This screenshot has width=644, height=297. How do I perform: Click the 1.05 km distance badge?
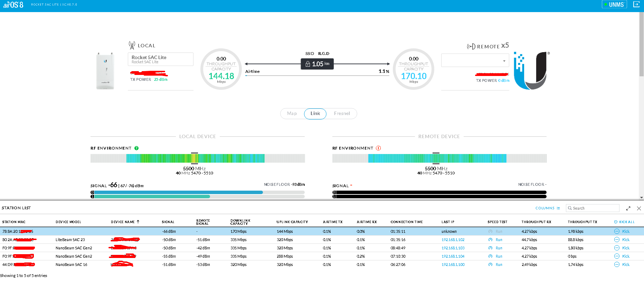click(317, 64)
